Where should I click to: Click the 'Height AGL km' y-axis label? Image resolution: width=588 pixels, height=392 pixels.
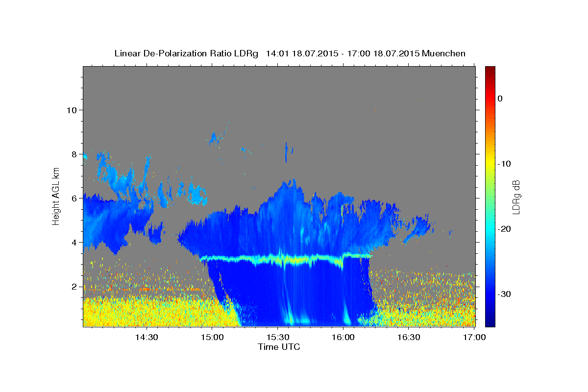point(56,197)
